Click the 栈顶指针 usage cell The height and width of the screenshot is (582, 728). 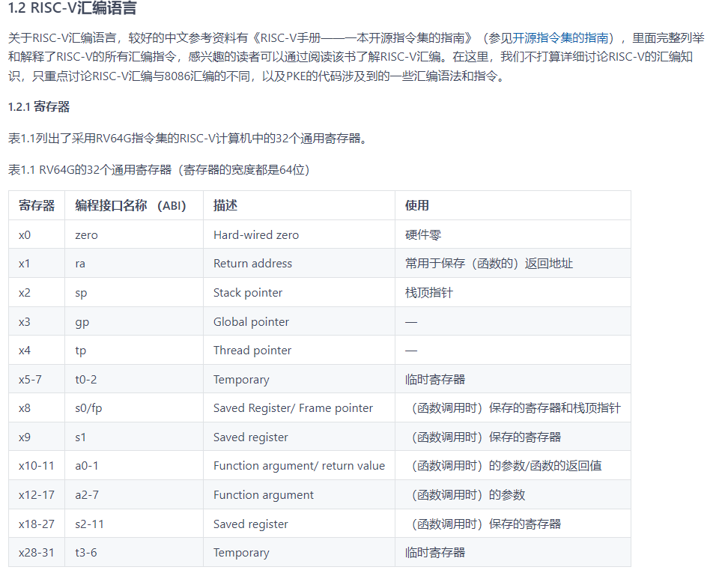(x=512, y=293)
